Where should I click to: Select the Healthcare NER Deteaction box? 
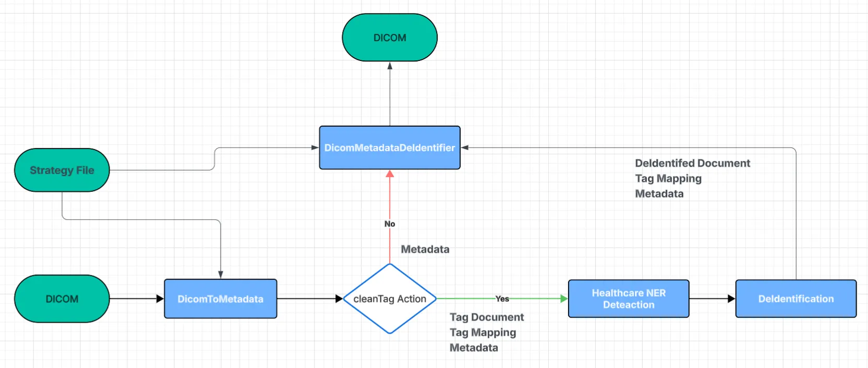point(628,299)
